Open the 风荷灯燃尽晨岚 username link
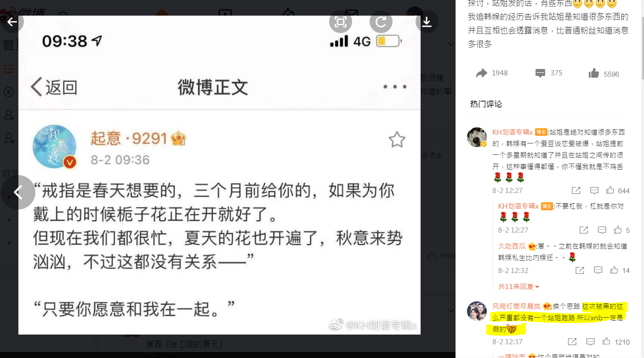 (517, 306)
